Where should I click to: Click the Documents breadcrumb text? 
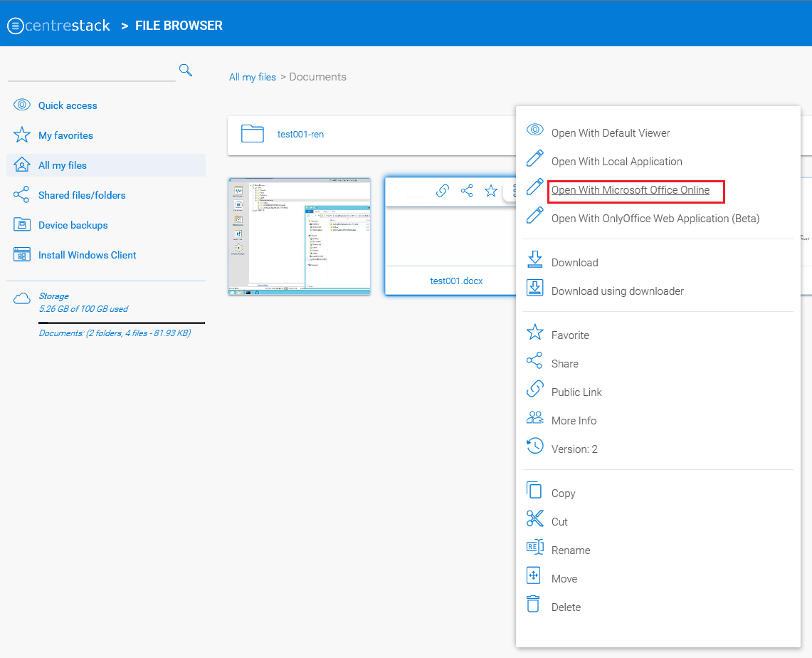pyautogui.click(x=317, y=77)
